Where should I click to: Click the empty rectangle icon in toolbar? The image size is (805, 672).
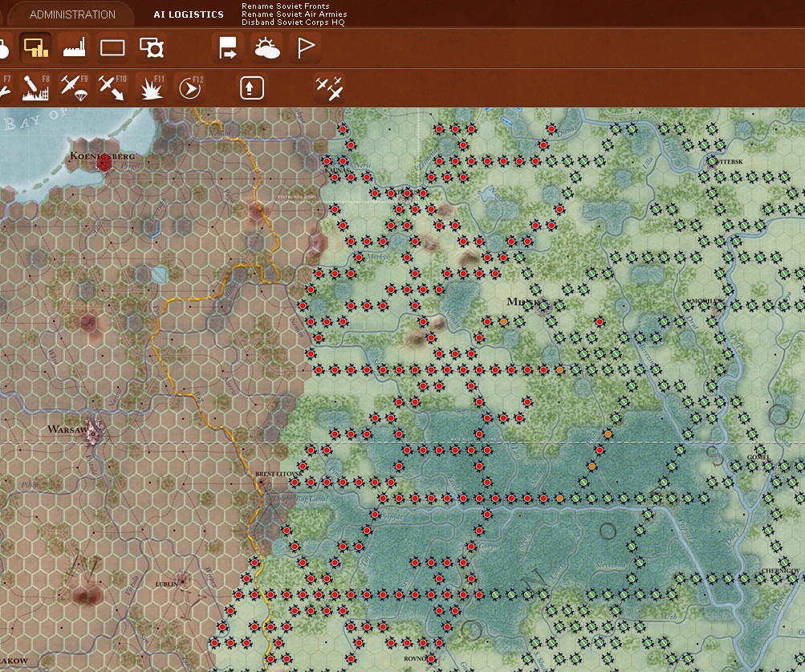pos(112,48)
